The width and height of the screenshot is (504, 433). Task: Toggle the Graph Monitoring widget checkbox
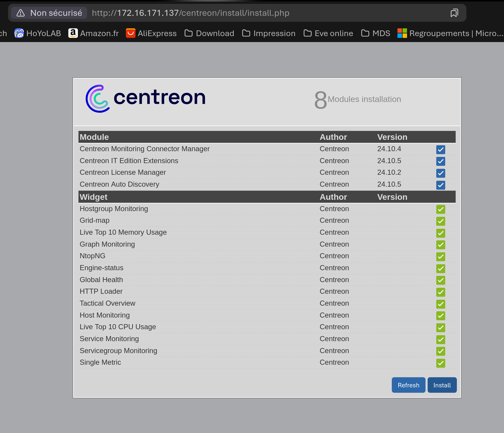[440, 245]
